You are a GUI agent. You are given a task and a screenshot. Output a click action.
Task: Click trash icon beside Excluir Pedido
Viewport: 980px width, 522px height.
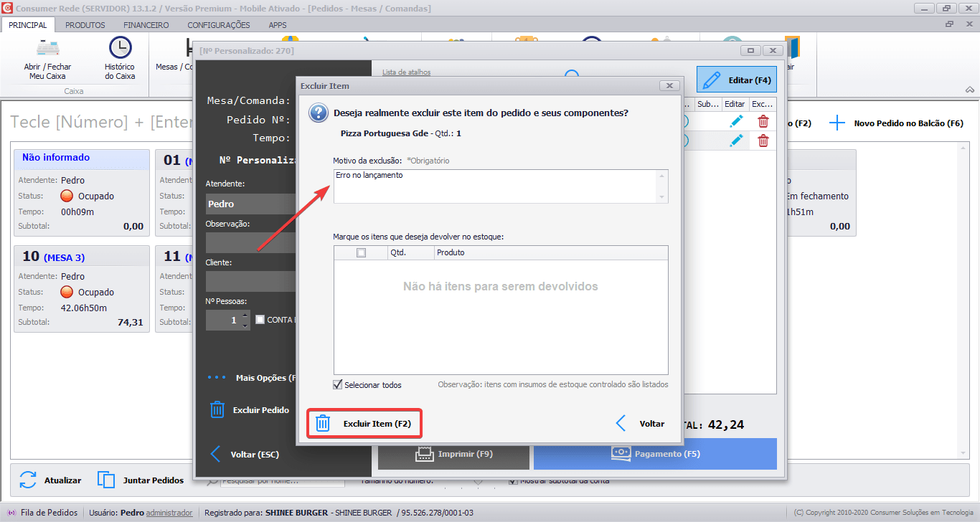click(x=217, y=409)
